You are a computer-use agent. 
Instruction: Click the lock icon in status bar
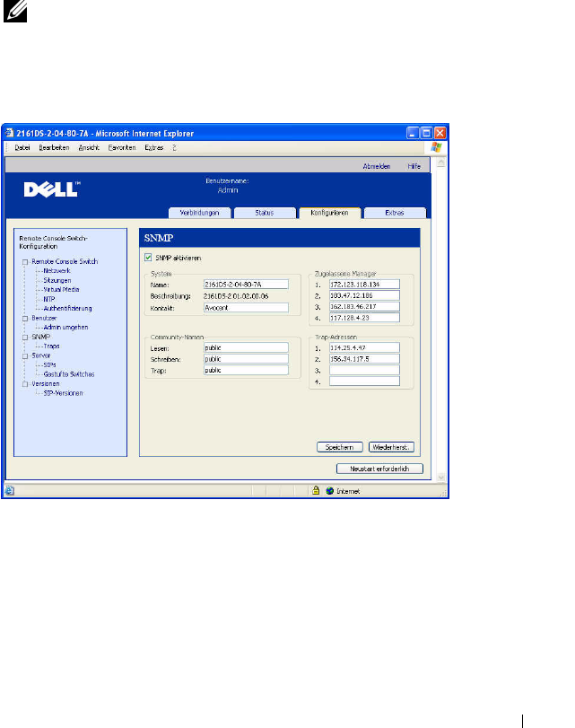315,491
